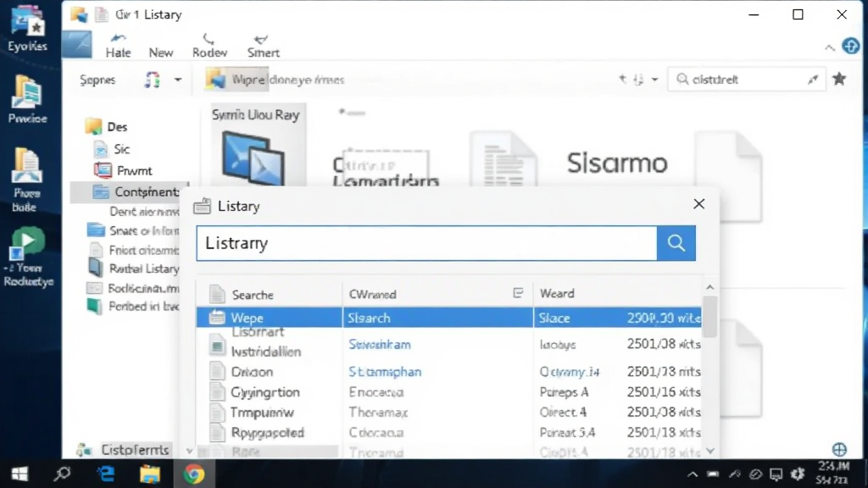
Task: Open Edge from the taskbar
Action: (x=106, y=474)
